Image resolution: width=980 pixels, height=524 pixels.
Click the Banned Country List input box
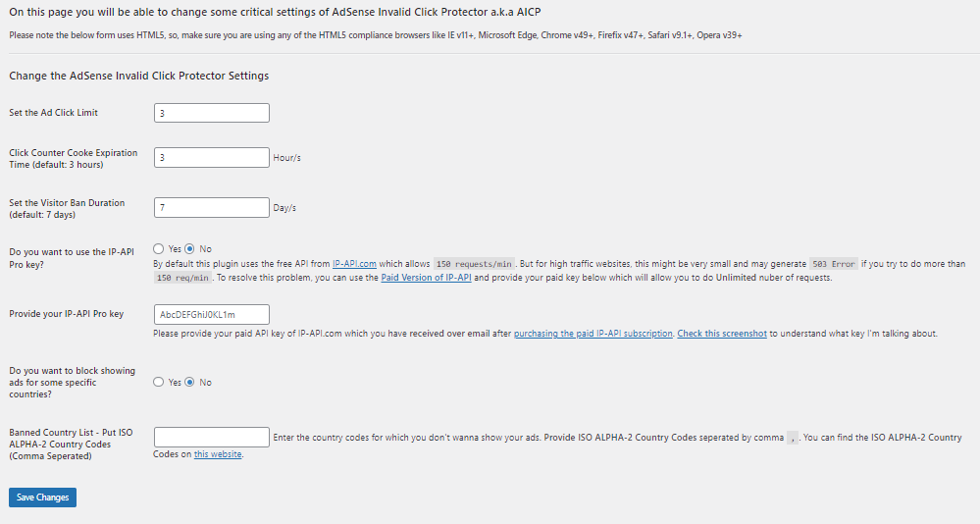211,437
